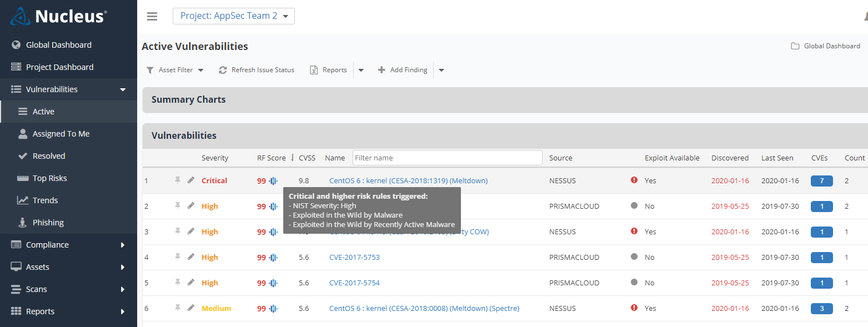Viewport: 868px width, 327px height.
Task: Click the Global Dashboard breadcrumb link
Action: (826, 46)
